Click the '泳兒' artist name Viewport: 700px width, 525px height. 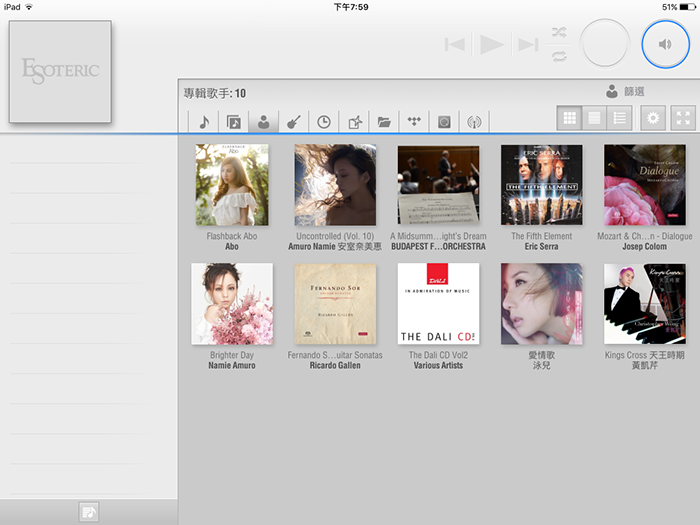click(542, 365)
